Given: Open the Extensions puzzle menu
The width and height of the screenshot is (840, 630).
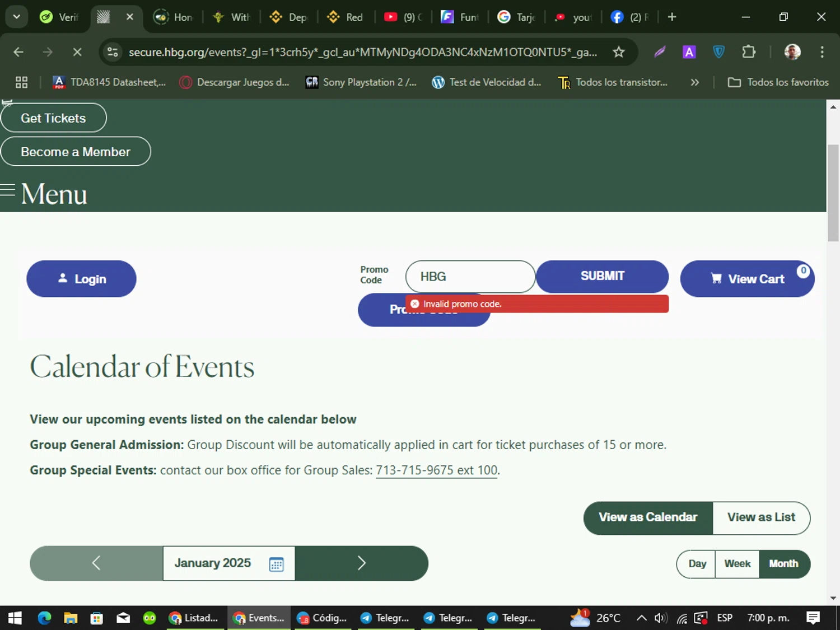Looking at the screenshot, I should click(748, 52).
